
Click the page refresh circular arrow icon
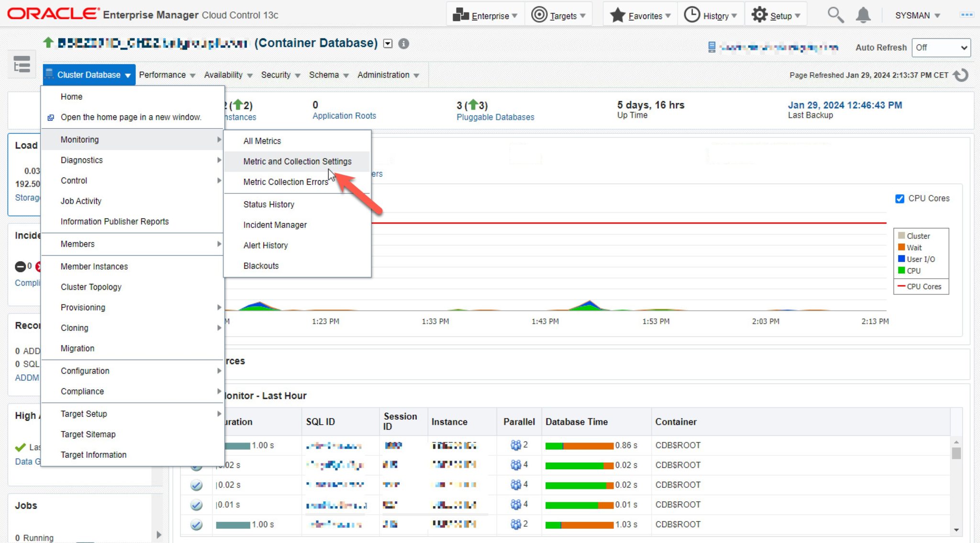[960, 75]
